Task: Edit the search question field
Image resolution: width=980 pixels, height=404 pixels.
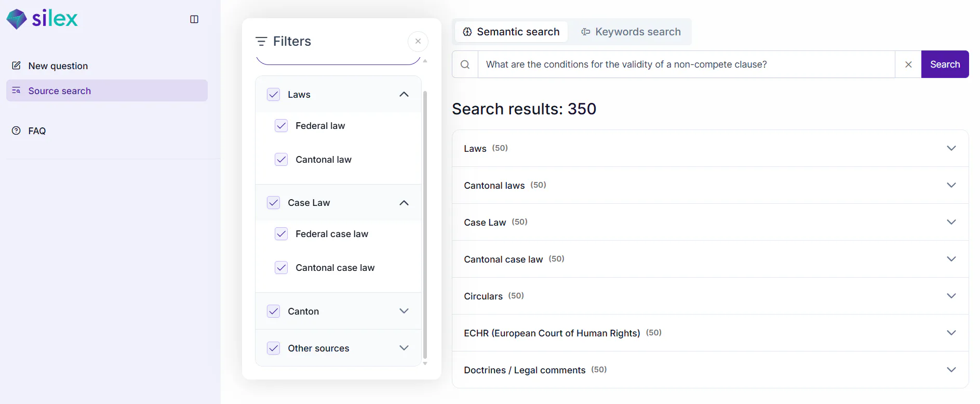Action: (x=687, y=64)
